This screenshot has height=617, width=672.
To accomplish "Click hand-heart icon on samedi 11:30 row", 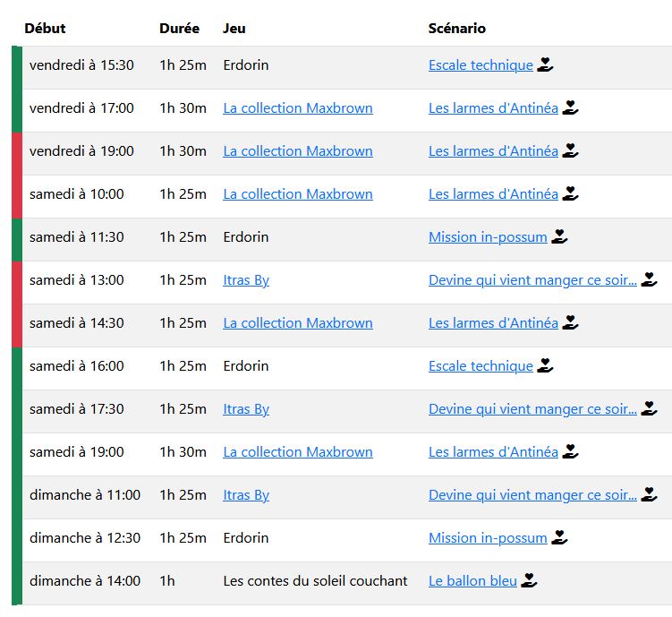I will coord(559,236).
